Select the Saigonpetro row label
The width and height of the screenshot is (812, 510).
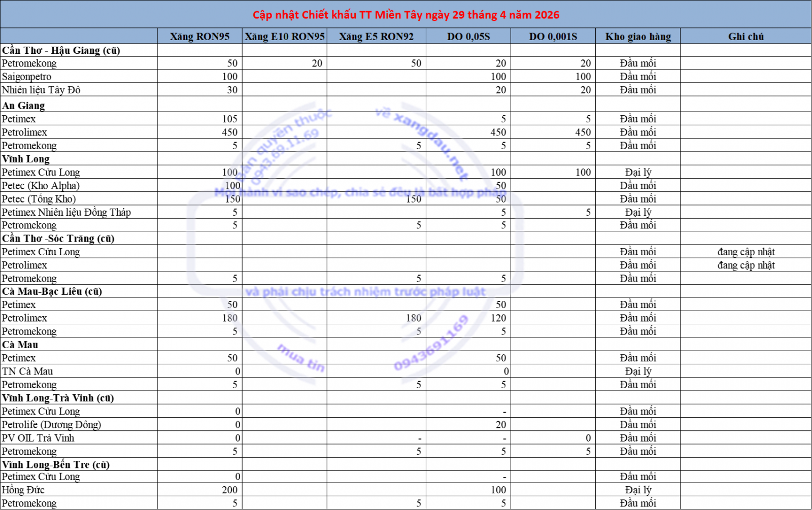point(26,77)
